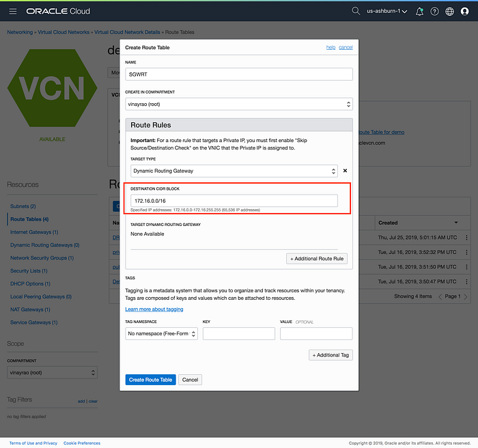
Task: Click the Create Route Table button
Action: click(x=151, y=380)
